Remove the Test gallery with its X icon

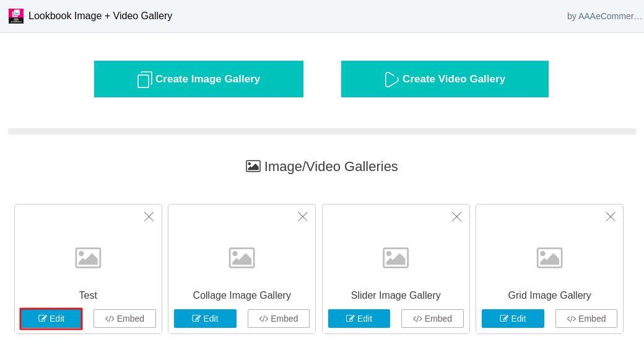(149, 217)
